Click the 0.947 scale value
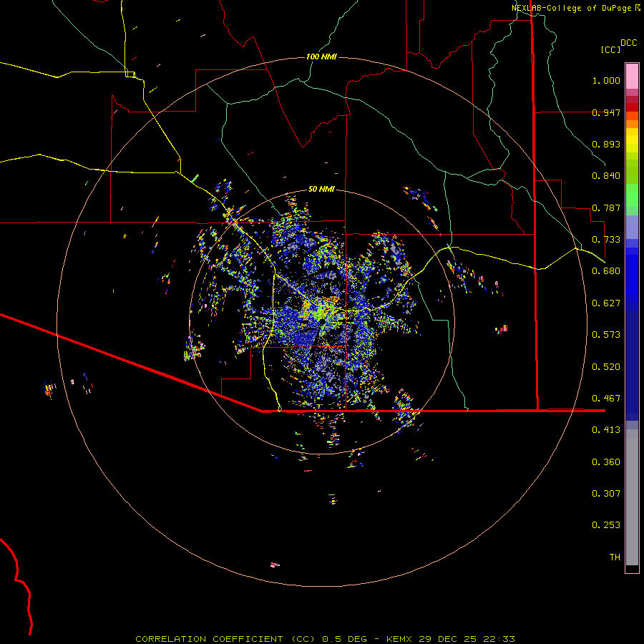 (606, 112)
